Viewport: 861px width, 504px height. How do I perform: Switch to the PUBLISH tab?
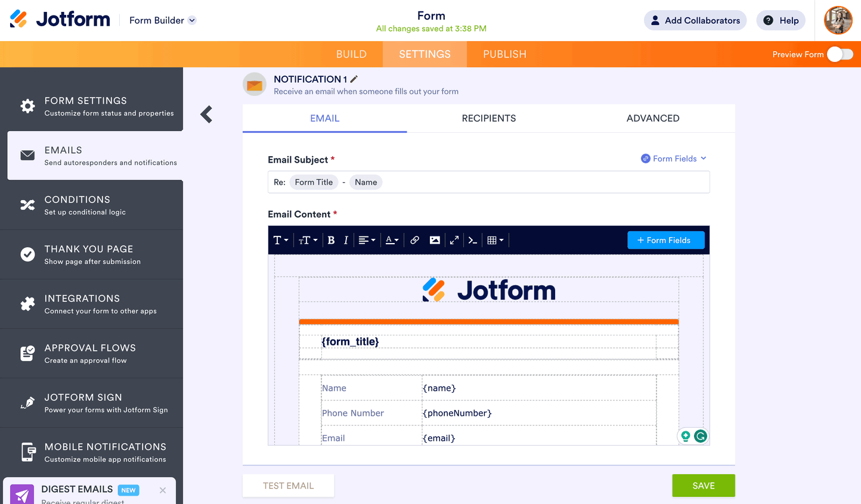click(504, 54)
